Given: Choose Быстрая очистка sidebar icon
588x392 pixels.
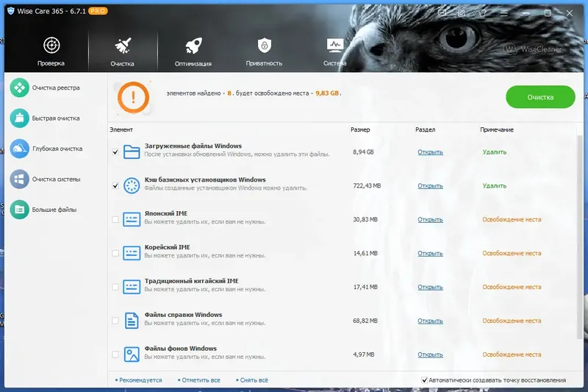Looking at the screenshot, I should [20, 118].
